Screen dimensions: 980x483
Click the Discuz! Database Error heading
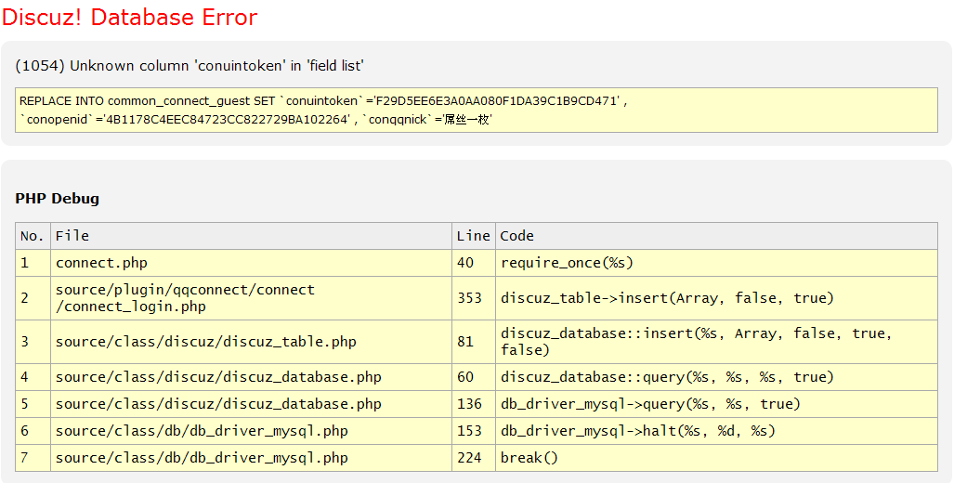[x=130, y=18]
